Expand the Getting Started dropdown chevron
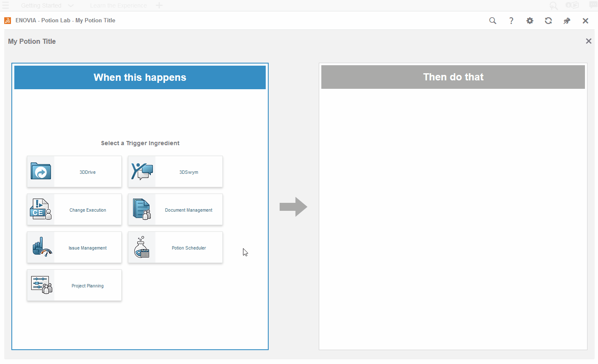 [x=71, y=5]
